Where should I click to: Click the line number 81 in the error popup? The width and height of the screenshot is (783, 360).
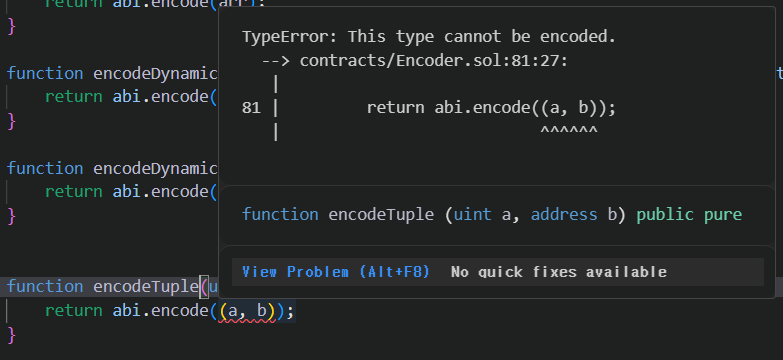(x=251, y=108)
